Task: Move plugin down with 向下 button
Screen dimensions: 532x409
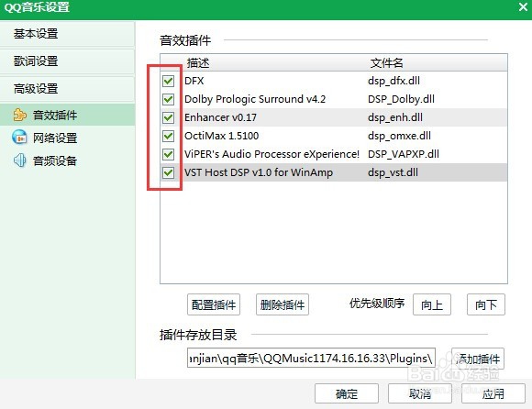Action: (x=486, y=304)
